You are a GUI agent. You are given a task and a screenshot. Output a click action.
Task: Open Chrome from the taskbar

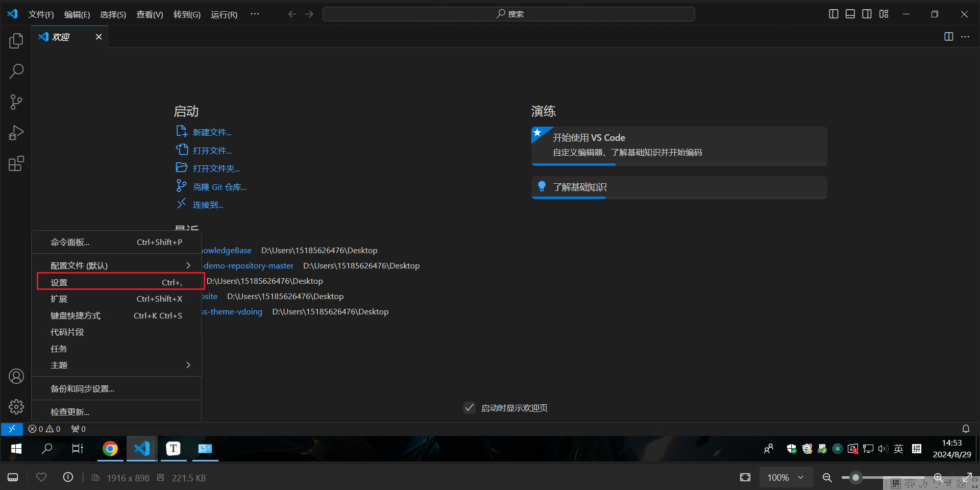tap(110, 449)
